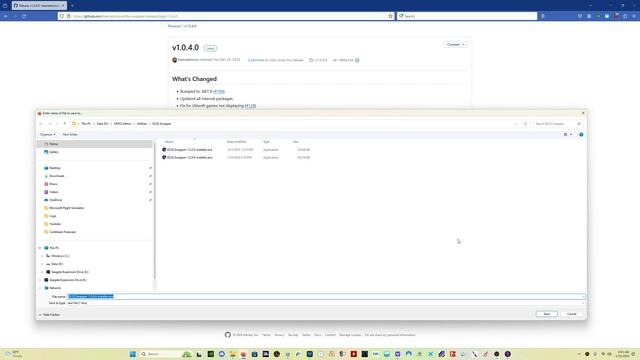Screen dimensions: 640x360
Task: Click the DLSS Swapper segment in the address breadcrumb
Action: point(162,124)
